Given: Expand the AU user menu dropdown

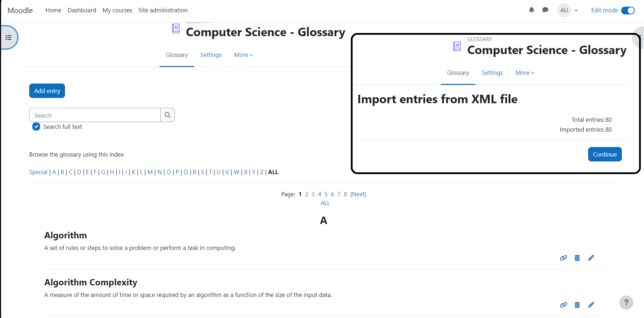Looking at the screenshot, I should click(x=568, y=10).
